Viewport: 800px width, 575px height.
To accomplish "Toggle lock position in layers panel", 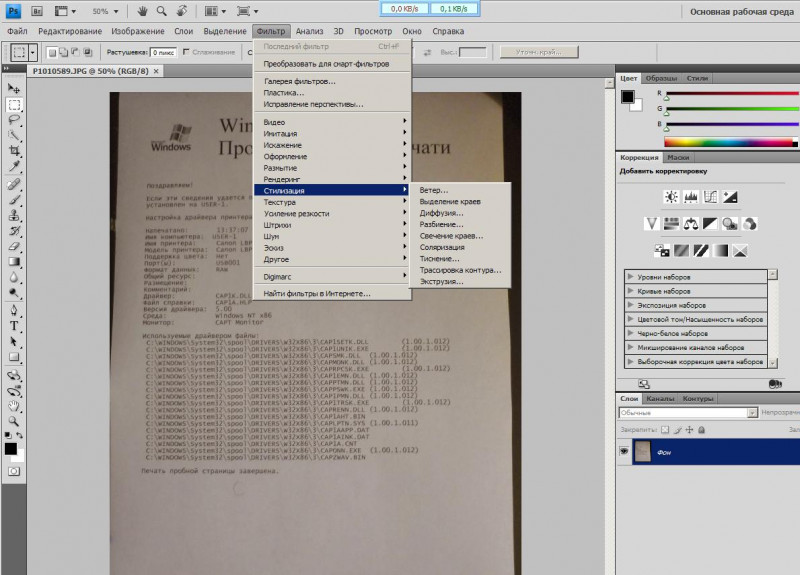I will click(x=689, y=430).
